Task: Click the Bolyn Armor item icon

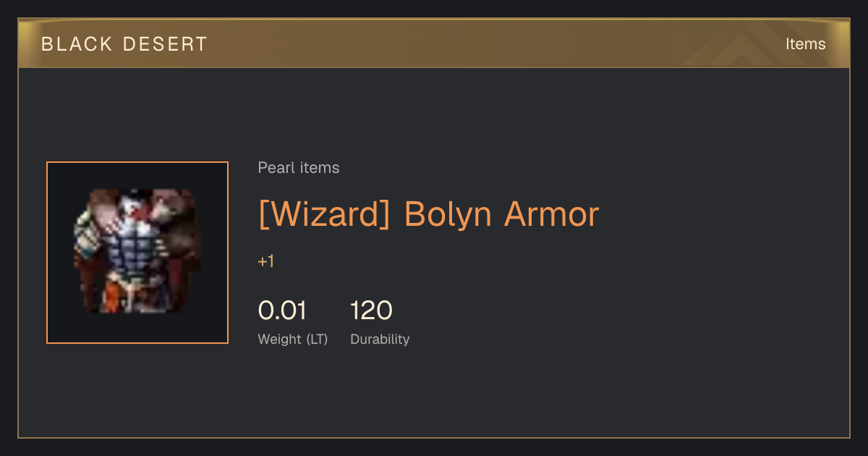Action: [x=137, y=253]
